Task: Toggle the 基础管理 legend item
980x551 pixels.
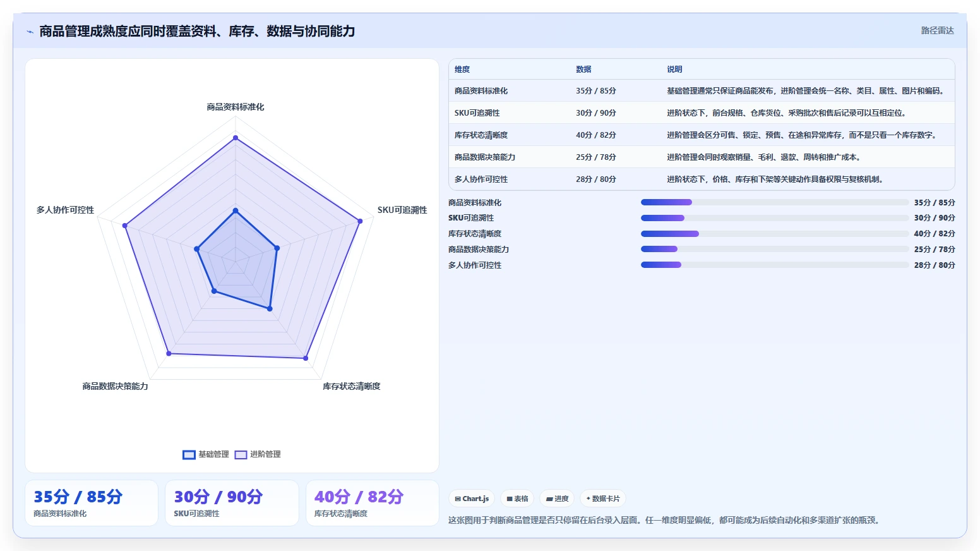Action: [x=206, y=454]
